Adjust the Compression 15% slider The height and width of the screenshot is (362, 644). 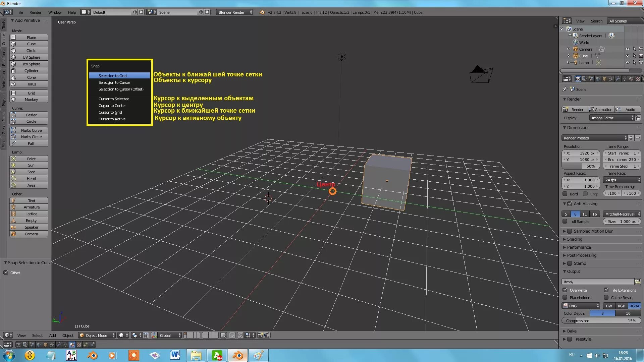[x=601, y=321]
